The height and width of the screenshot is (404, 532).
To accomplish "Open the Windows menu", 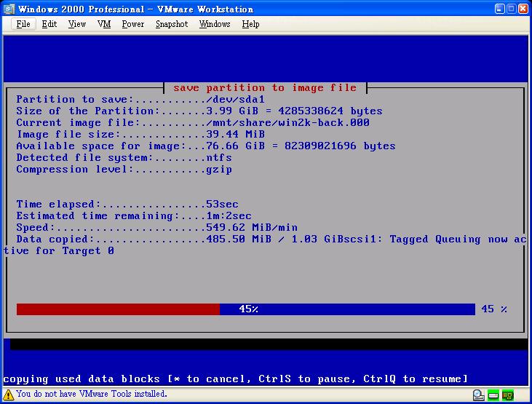I will 215,24.
